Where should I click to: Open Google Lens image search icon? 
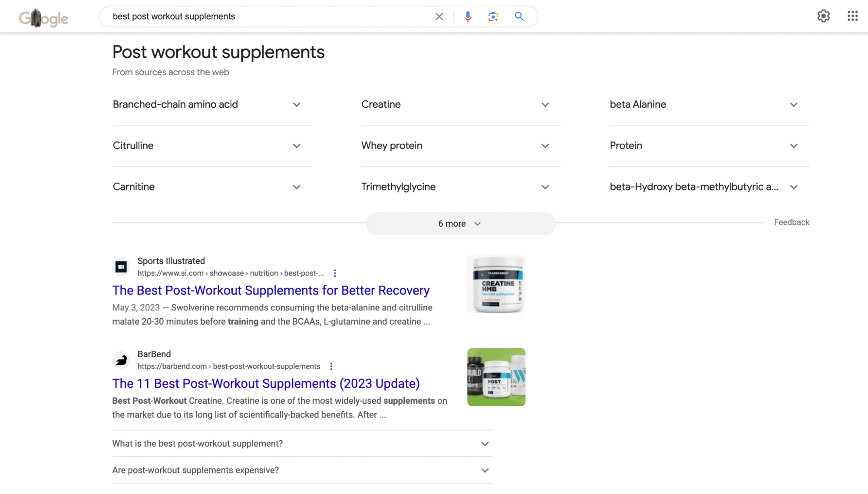(x=493, y=16)
